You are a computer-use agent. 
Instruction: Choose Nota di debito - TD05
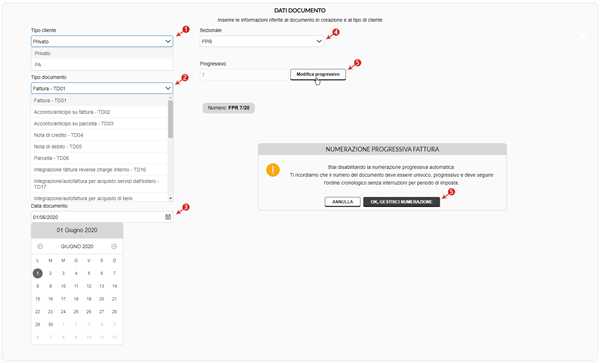pos(99,147)
